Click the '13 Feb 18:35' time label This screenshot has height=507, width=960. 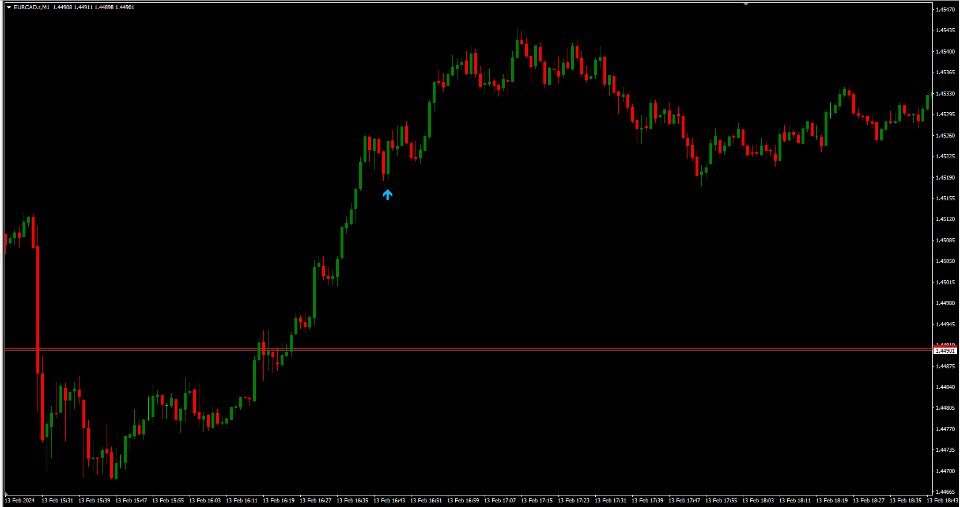(906, 500)
